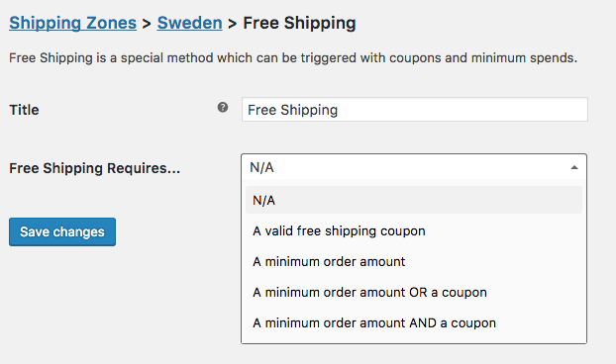Click the selected N/A value in the select box

[261, 167]
